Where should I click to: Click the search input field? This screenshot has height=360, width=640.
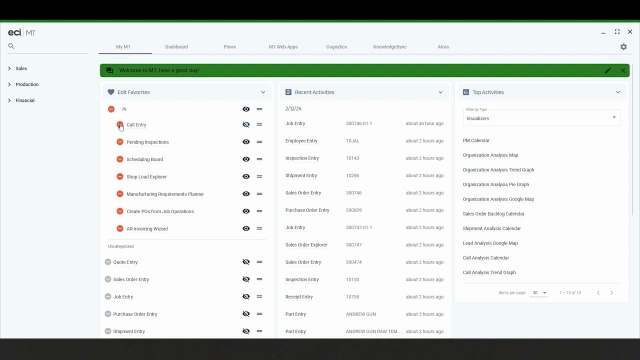click(x=52, y=46)
